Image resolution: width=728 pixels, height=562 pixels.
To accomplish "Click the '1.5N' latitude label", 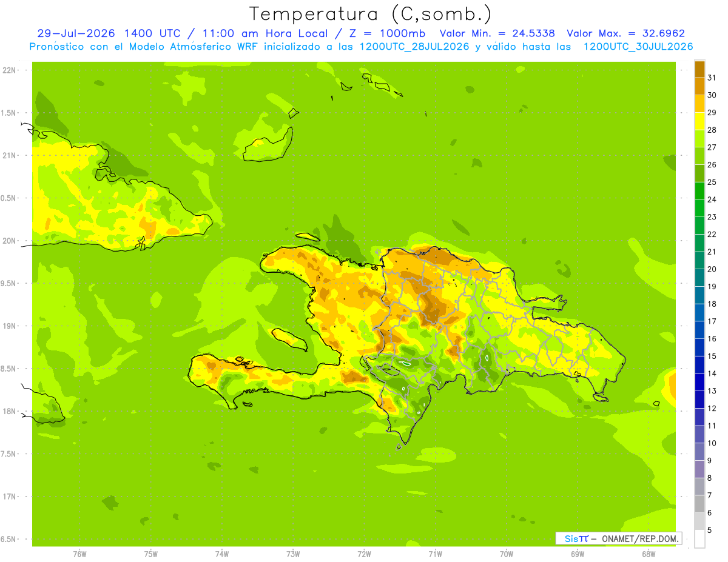I will (10, 113).
